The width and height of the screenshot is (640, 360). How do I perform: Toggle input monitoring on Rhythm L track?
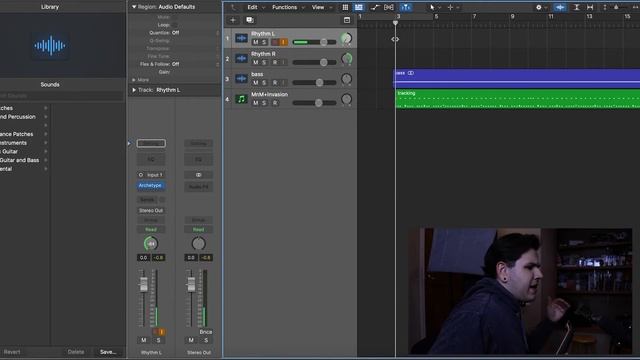point(284,42)
